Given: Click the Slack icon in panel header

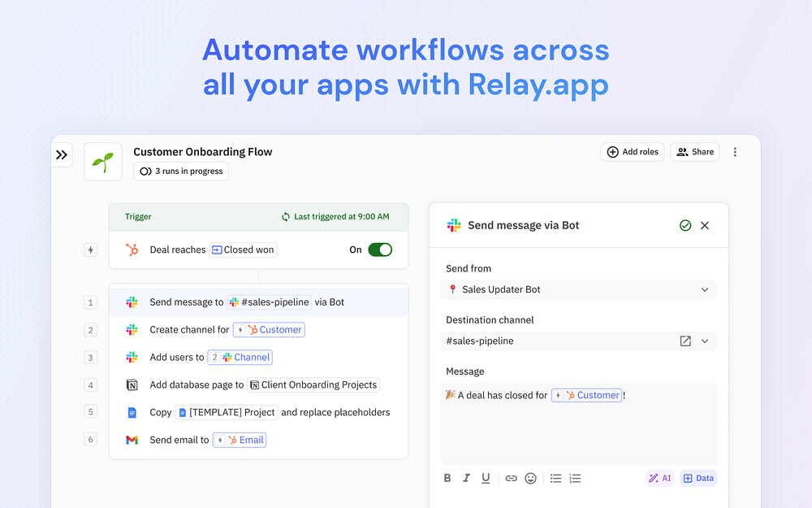Looking at the screenshot, I should 454,225.
